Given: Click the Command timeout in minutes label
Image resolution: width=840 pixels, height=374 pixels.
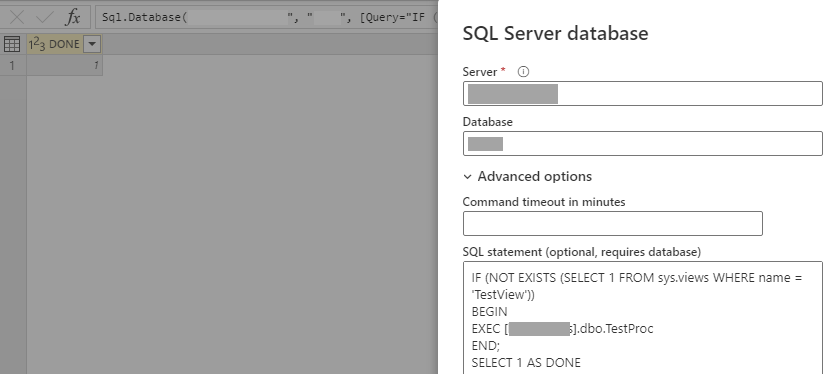Looking at the screenshot, I should (544, 201).
